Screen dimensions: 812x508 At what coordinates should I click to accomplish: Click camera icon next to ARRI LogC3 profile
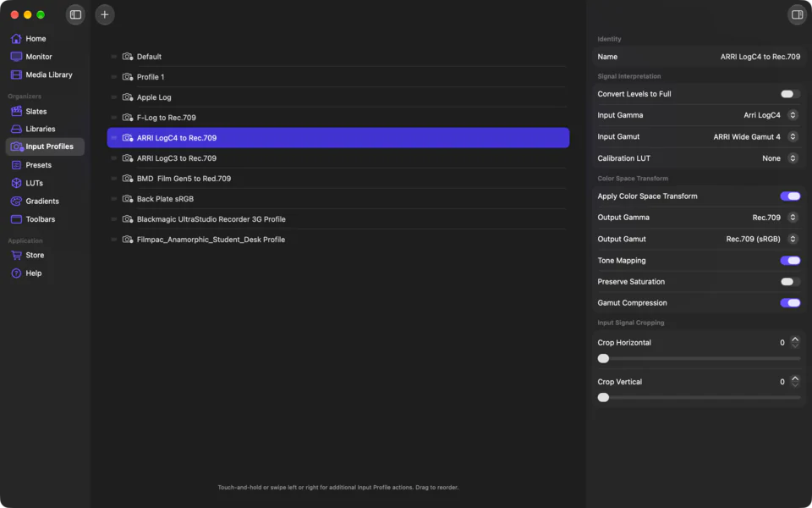(128, 158)
